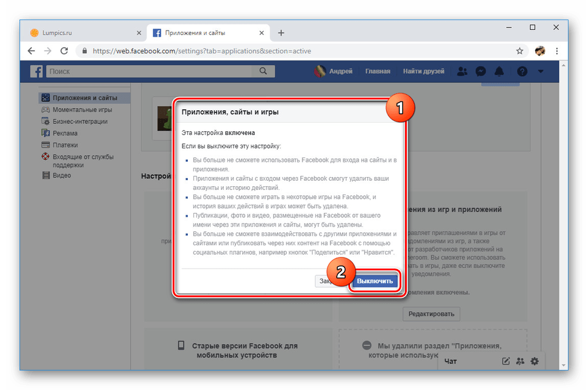Screen dimensions: 588x390
Task: Open chat settings gear
Action: pos(534,361)
